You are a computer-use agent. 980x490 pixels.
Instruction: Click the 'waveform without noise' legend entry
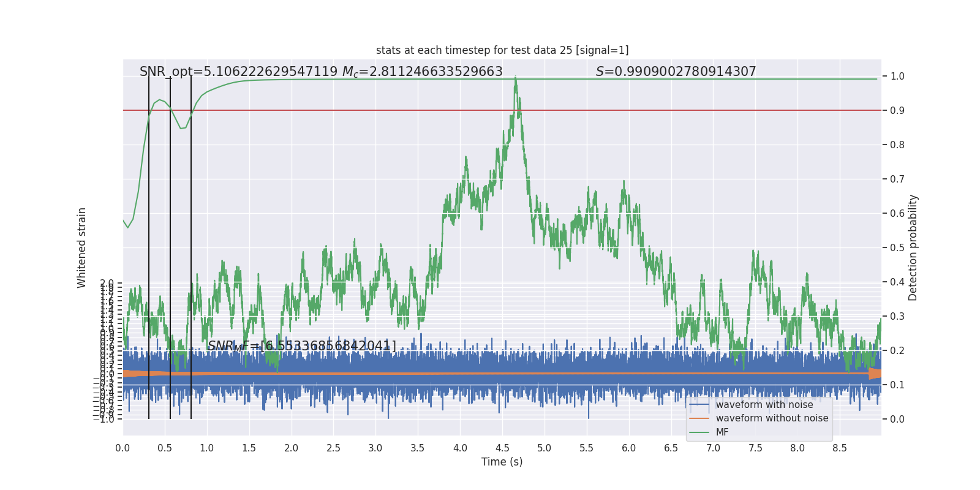click(772, 418)
